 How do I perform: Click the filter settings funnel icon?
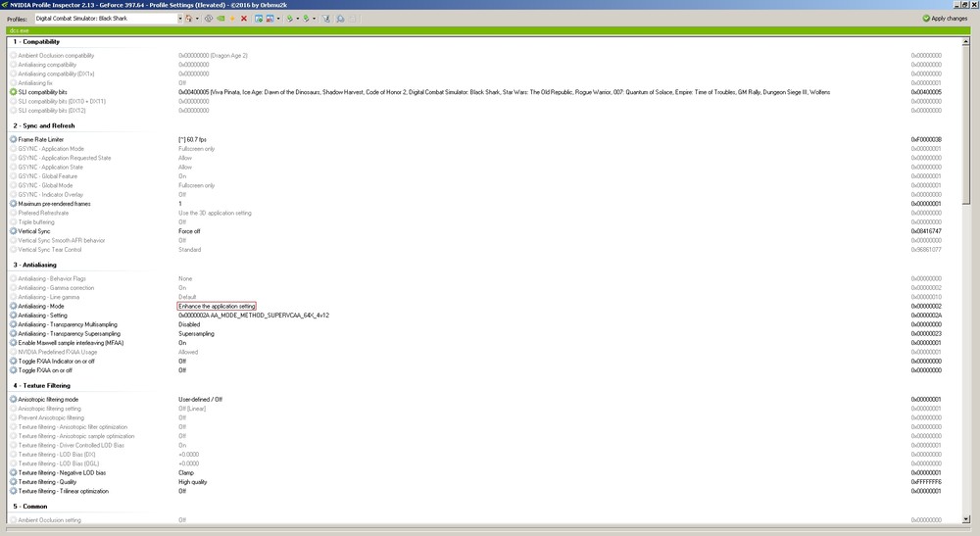tap(325, 18)
